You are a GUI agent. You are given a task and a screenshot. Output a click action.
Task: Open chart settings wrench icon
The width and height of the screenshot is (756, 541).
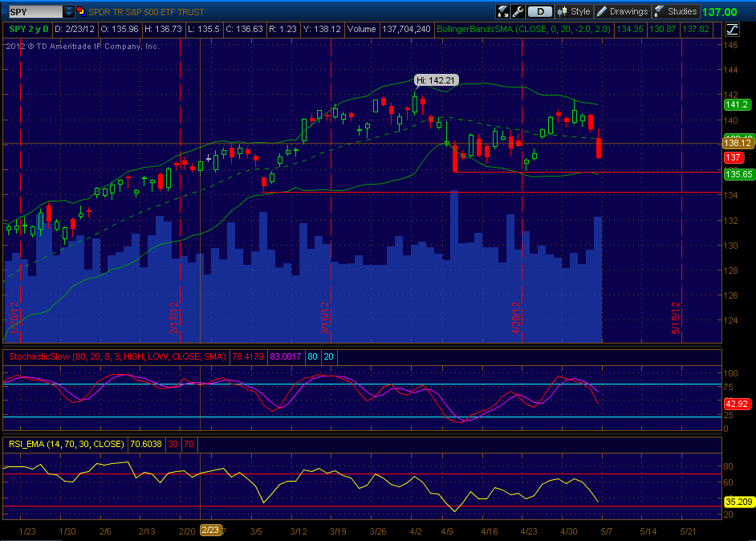pos(518,11)
